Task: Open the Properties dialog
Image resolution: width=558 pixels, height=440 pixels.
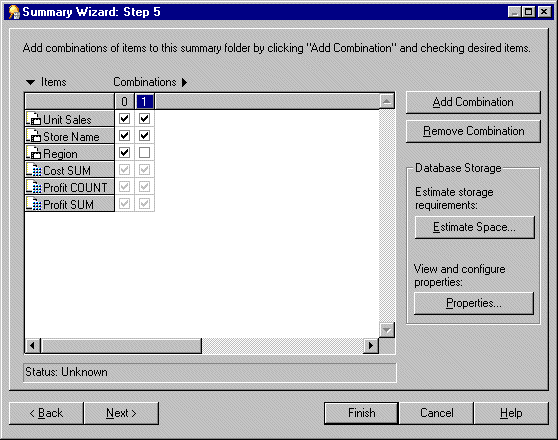Action: tap(474, 303)
